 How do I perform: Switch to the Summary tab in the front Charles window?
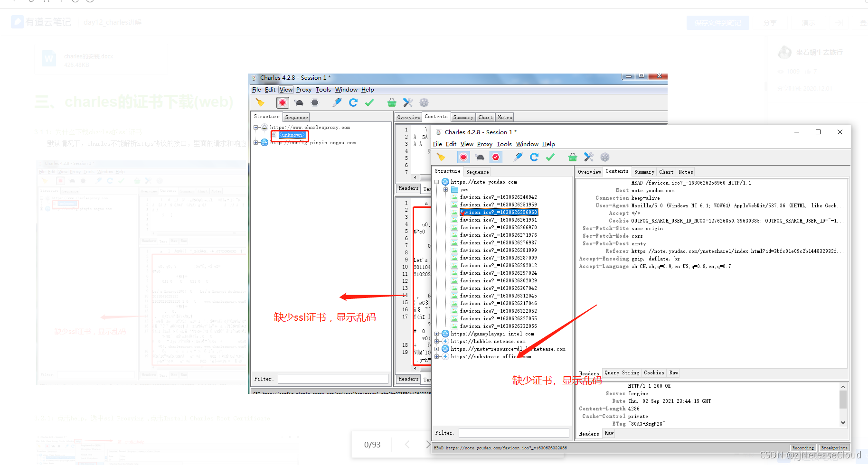[x=644, y=172]
